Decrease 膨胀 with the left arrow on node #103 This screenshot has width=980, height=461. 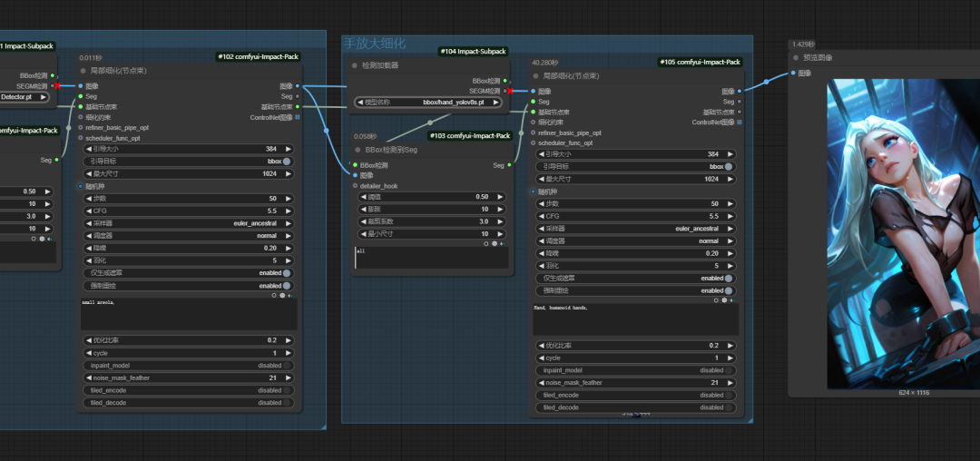363,209
